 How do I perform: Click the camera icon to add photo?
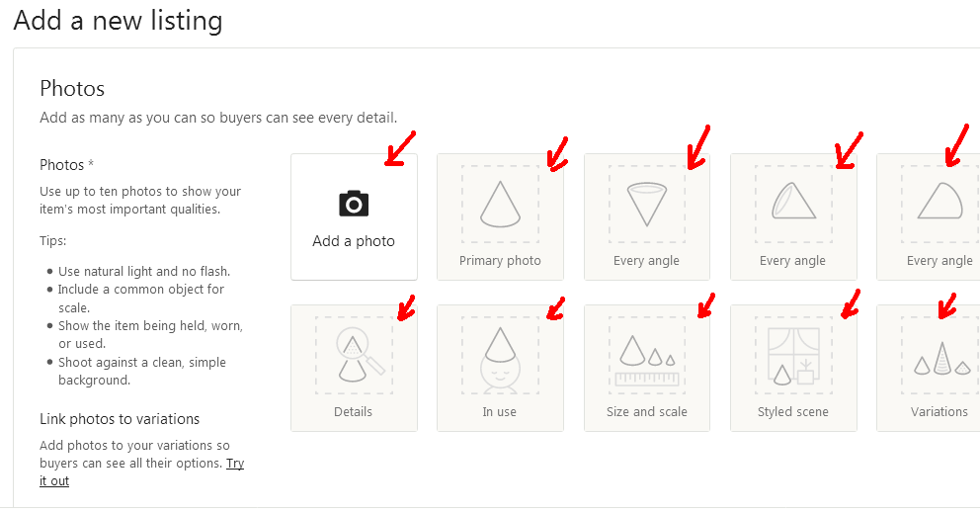(x=354, y=204)
